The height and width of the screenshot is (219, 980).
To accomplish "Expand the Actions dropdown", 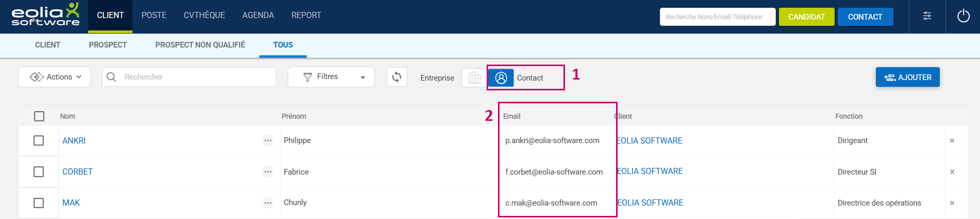I will (x=55, y=77).
